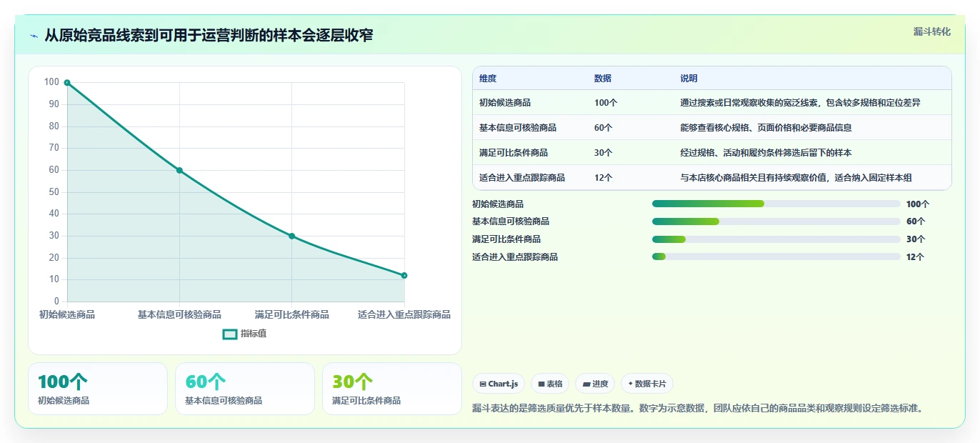Click the 适合进入重点跟踪商品 progress bar

tap(776, 257)
